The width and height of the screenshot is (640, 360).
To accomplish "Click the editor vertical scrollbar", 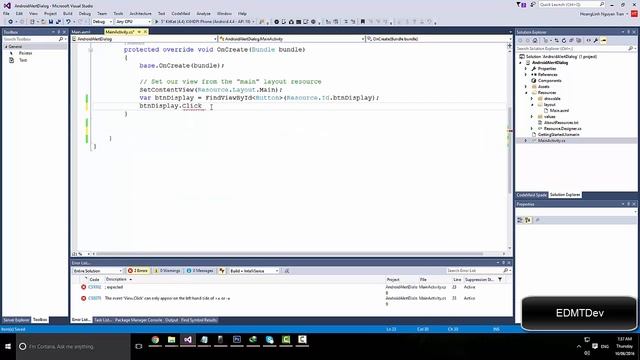I will [509, 150].
